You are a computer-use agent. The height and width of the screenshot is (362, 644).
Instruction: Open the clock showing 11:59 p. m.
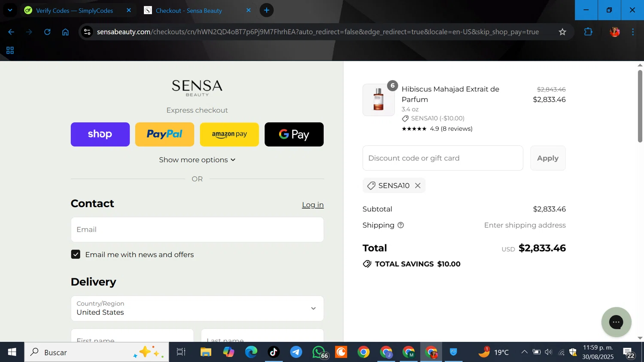(598, 352)
